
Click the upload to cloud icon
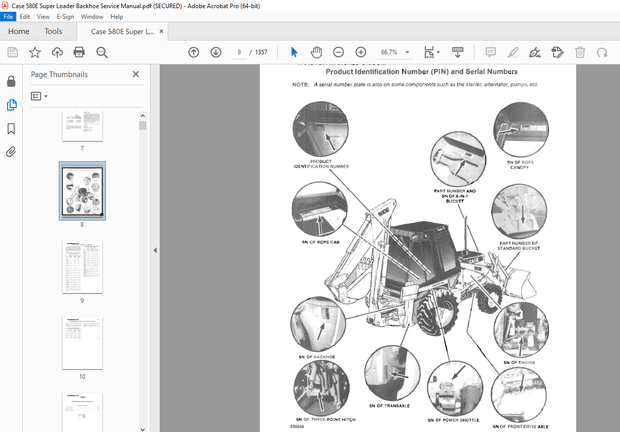point(57,52)
